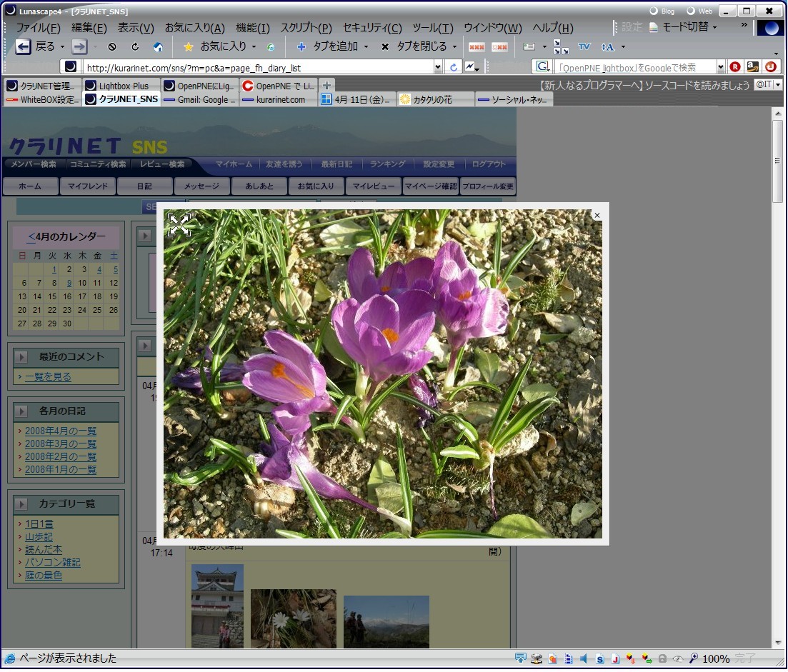Open the 2008年3月の一覧 link
The height and width of the screenshot is (672, 788).
(x=60, y=444)
